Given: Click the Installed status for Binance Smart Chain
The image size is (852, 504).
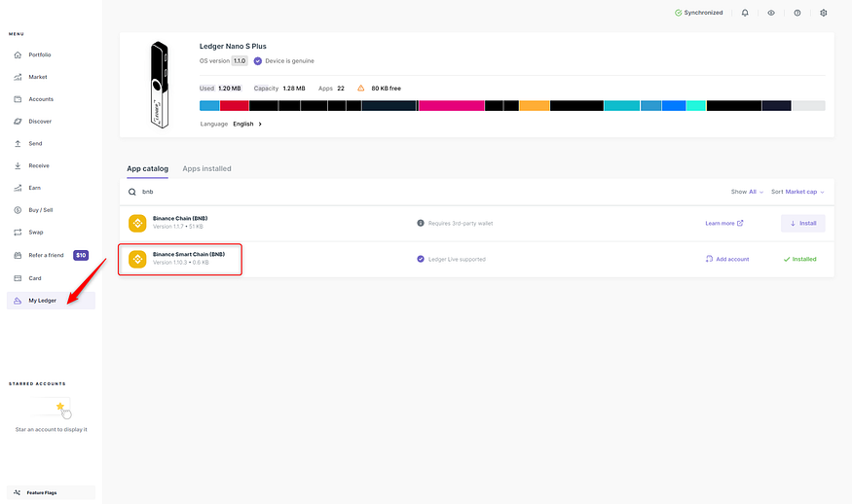Looking at the screenshot, I should 799,259.
